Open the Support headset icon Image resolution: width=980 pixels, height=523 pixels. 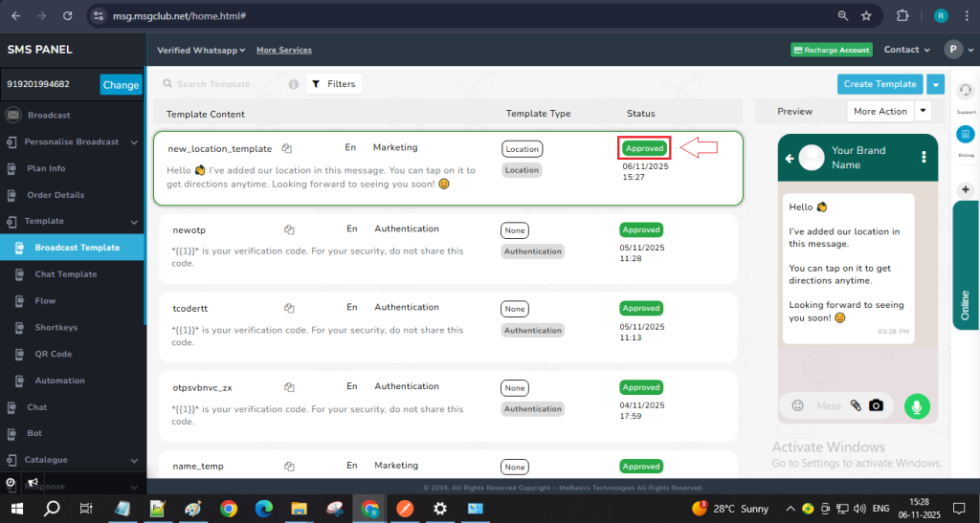pyautogui.click(x=966, y=91)
